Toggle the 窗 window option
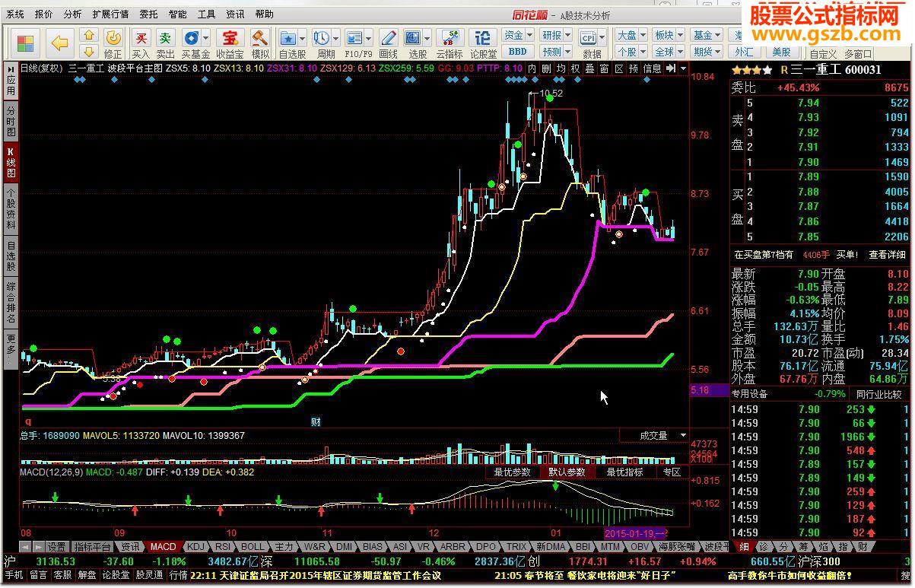 point(604,68)
